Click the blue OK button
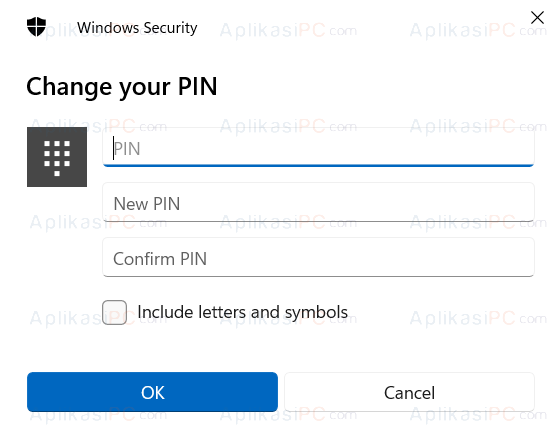The width and height of the screenshot is (560, 435). click(152, 392)
